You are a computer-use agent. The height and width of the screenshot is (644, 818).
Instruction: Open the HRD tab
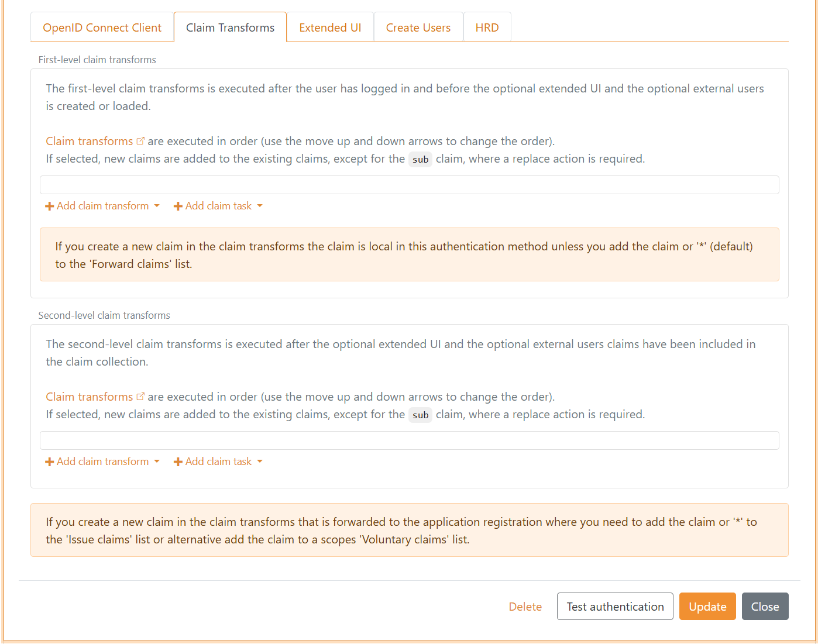[487, 27]
